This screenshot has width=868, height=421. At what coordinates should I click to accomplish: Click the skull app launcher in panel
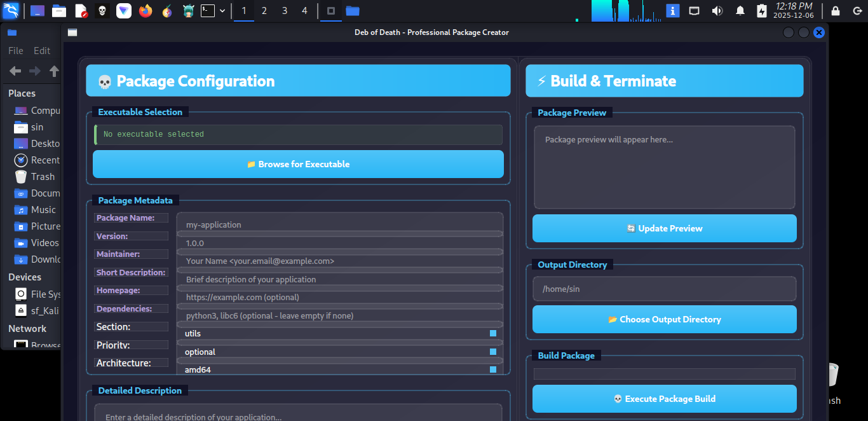(x=102, y=11)
